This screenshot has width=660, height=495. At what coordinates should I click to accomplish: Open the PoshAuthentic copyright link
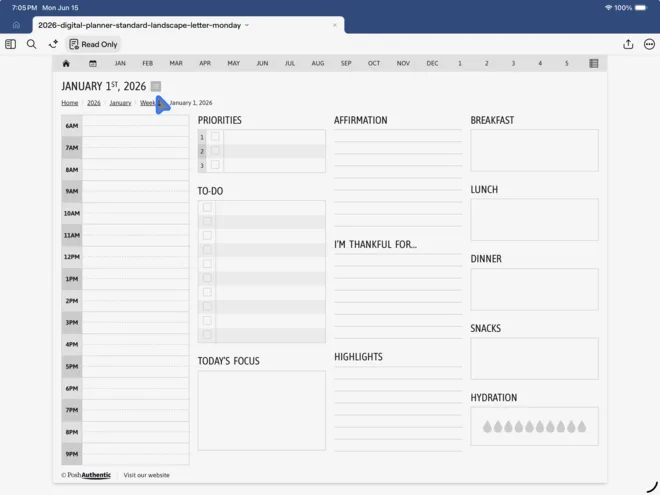(86, 475)
